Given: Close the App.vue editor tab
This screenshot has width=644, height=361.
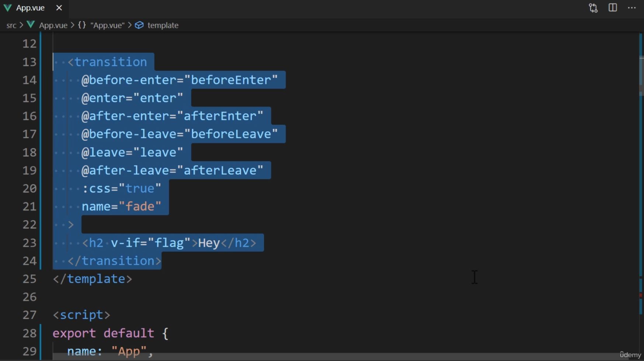Looking at the screenshot, I should pyautogui.click(x=59, y=8).
